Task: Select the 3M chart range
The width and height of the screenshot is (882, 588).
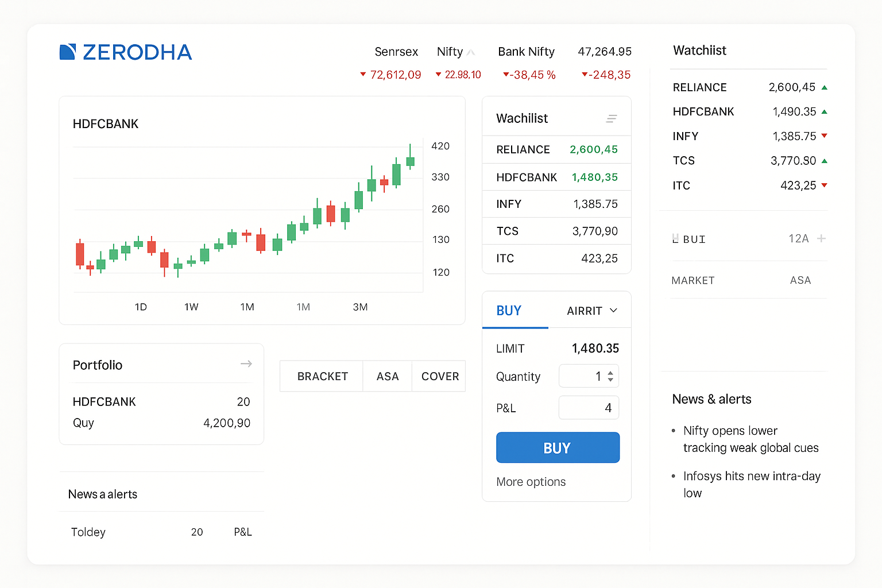Action: [x=360, y=307]
